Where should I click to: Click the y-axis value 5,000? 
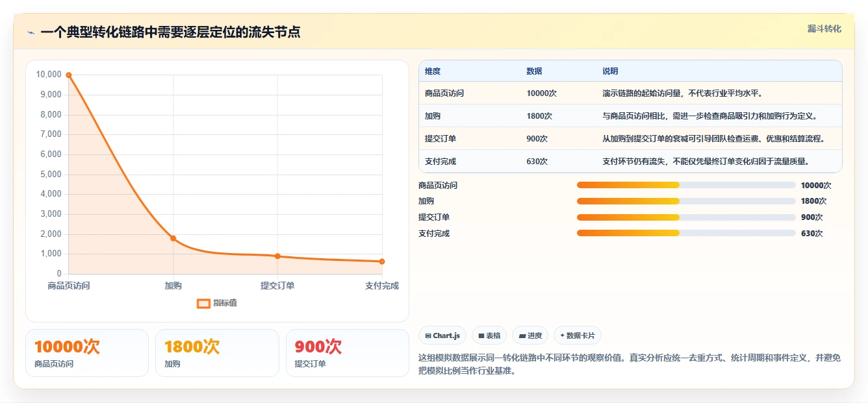point(51,174)
